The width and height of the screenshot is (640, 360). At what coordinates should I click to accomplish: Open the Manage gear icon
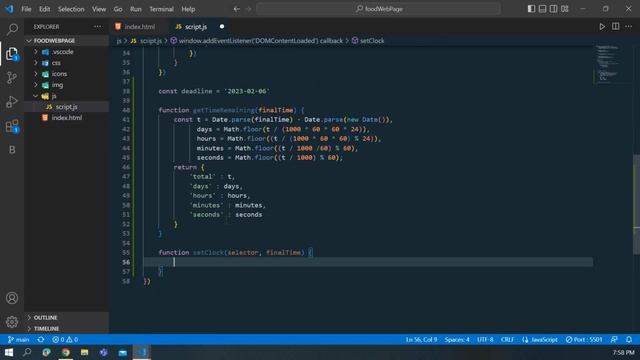point(12,322)
